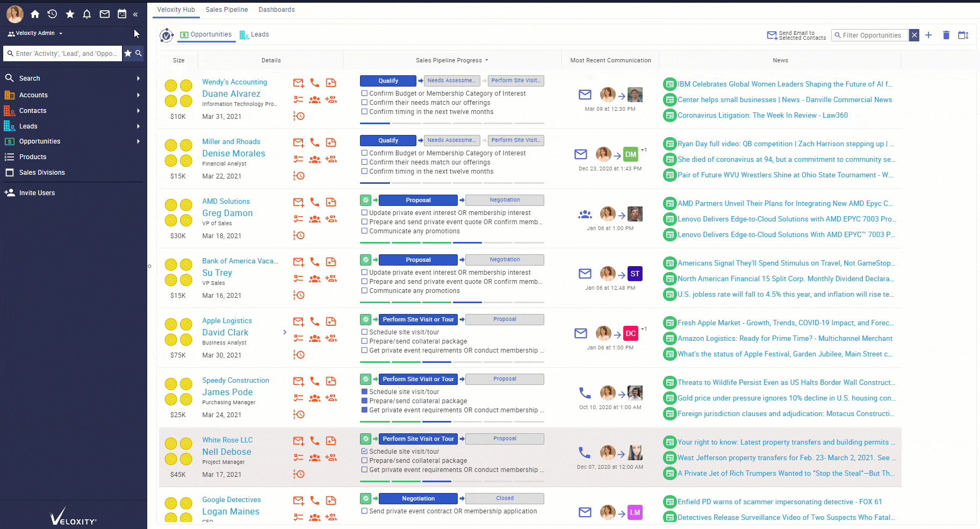Clear the Filter Opportunities box with X
The image size is (980, 529).
pos(914,35)
